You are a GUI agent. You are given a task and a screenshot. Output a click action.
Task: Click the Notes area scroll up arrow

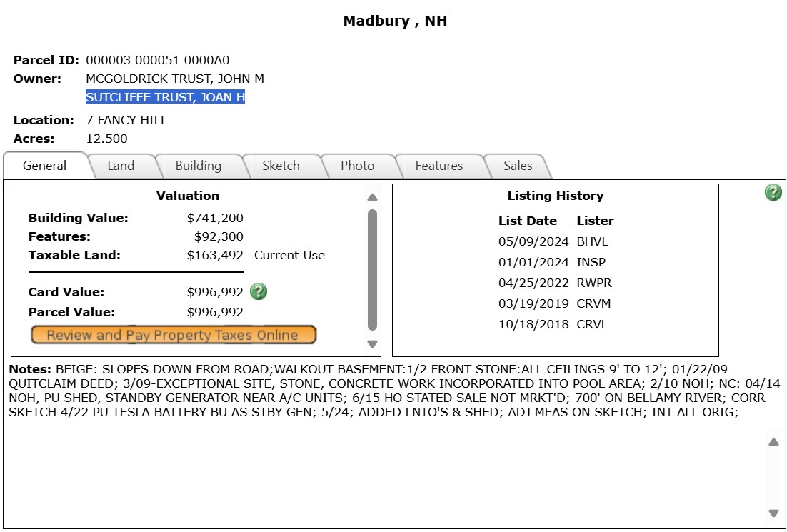773,442
